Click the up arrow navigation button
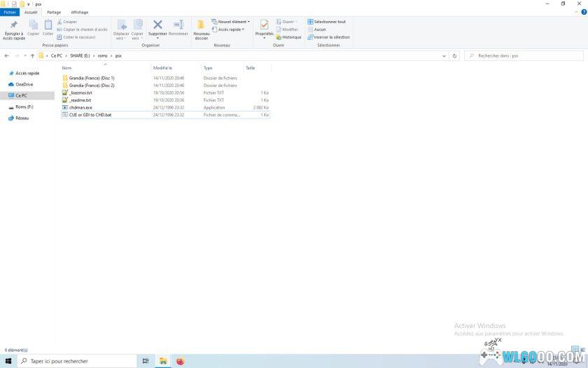 click(x=32, y=55)
